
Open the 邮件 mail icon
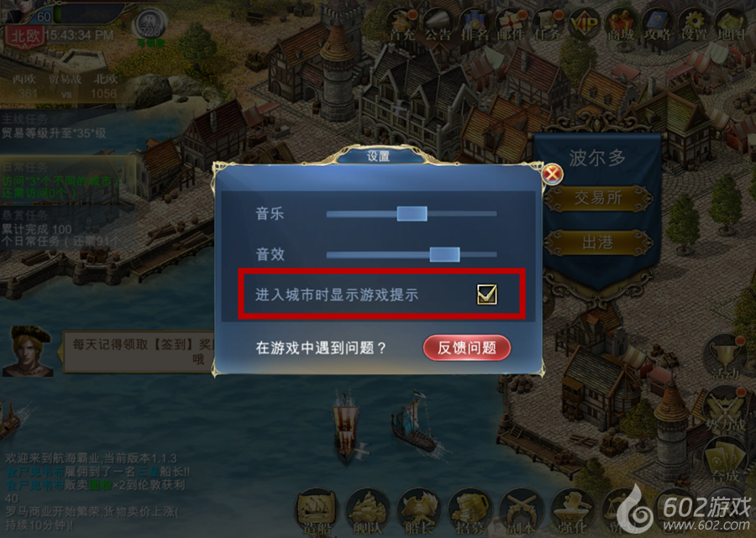[511, 24]
